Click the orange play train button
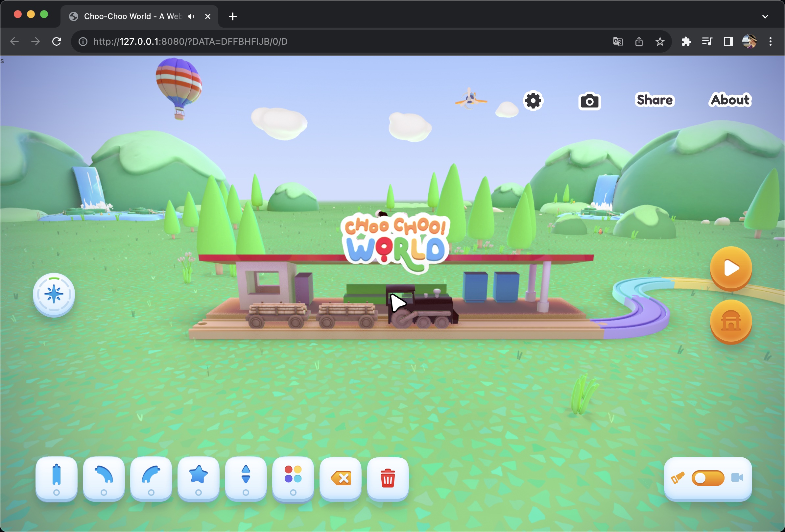Image resolution: width=785 pixels, height=532 pixels. 731,268
